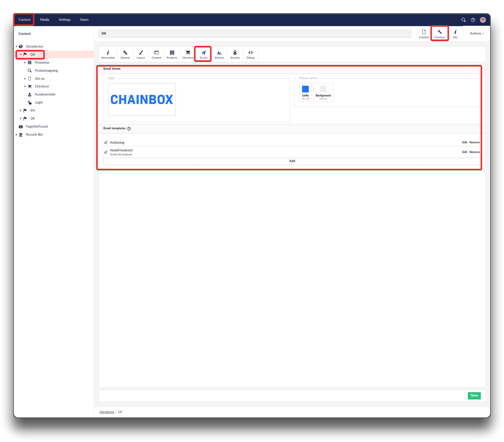
Task: Open the user avatar menu
Action: (x=483, y=20)
